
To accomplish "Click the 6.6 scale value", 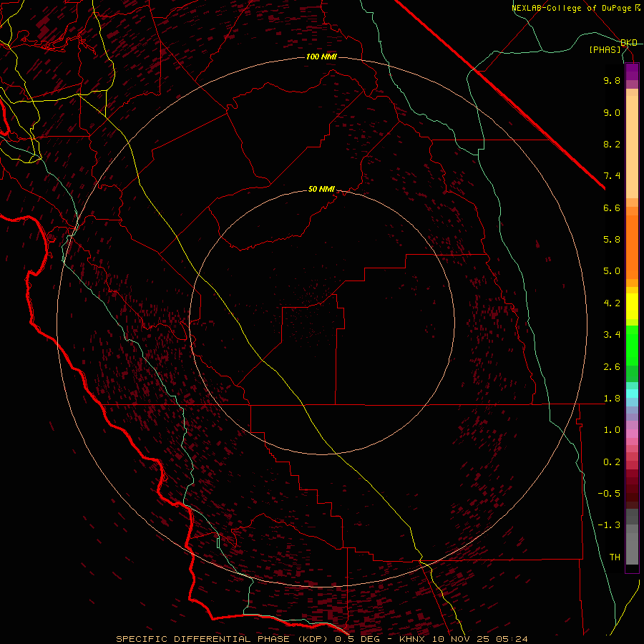I will (x=612, y=208).
